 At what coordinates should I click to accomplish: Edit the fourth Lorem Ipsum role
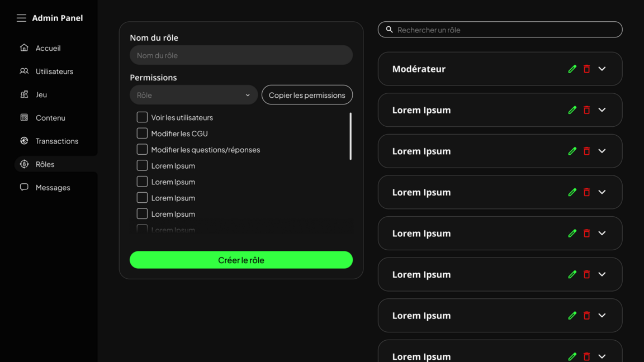[572, 233]
